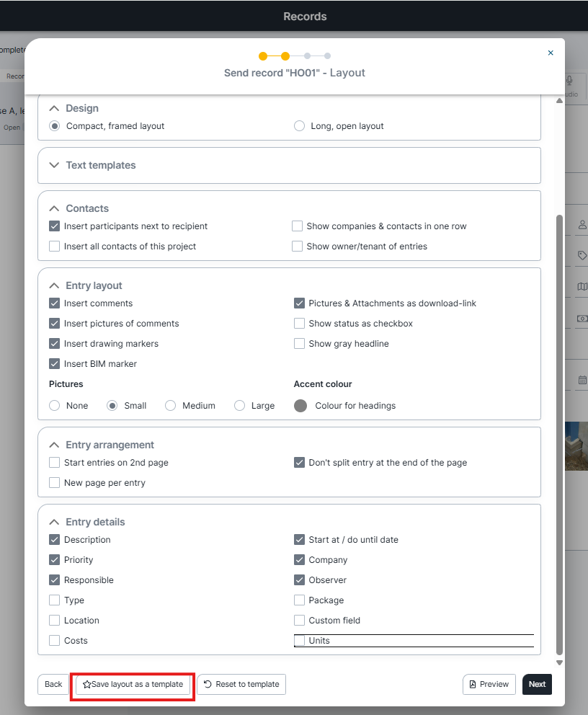Click the map icon in the right sidebar

coord(582,287)
